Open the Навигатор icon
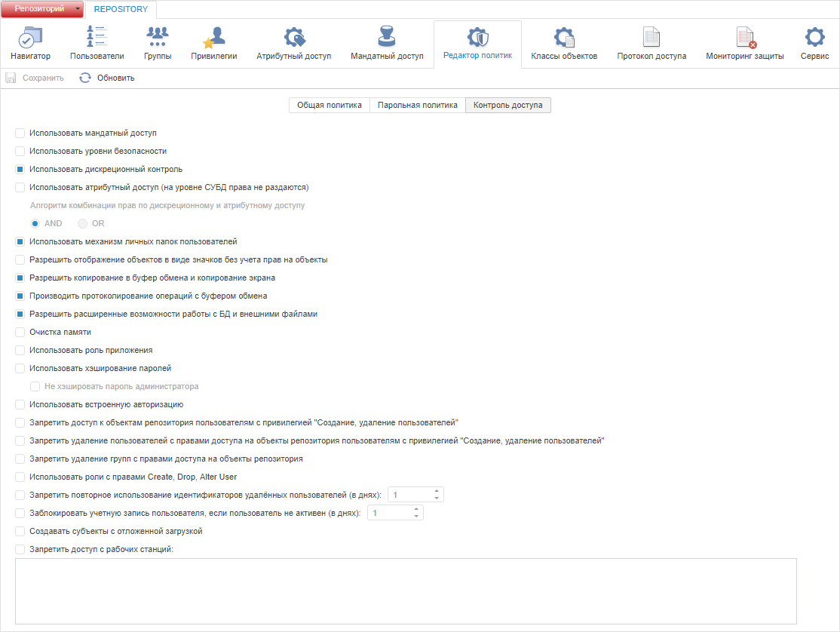 coord(30,37)
